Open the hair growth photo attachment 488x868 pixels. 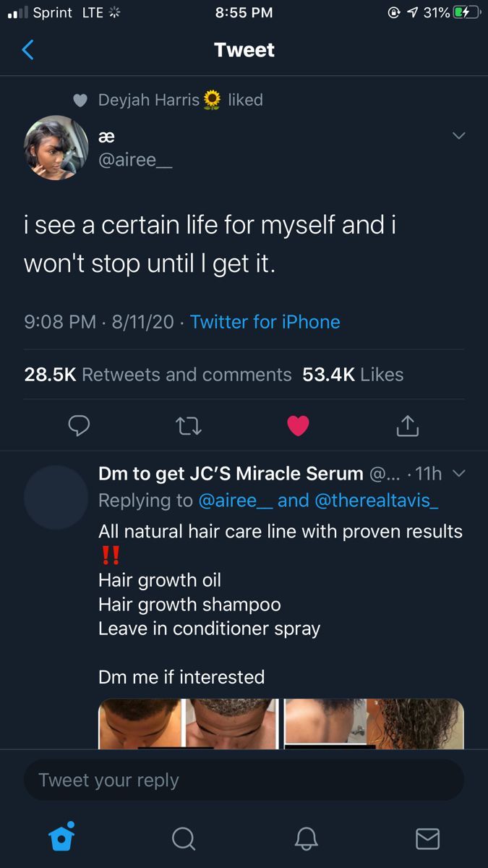pos(281,723)
